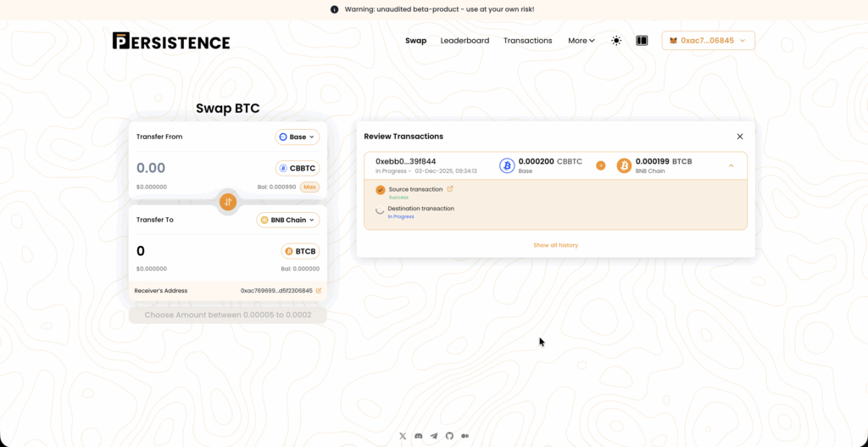Screen dimensions: 868x447
Task: Open the Discord community icon
Action: [419, 436]
